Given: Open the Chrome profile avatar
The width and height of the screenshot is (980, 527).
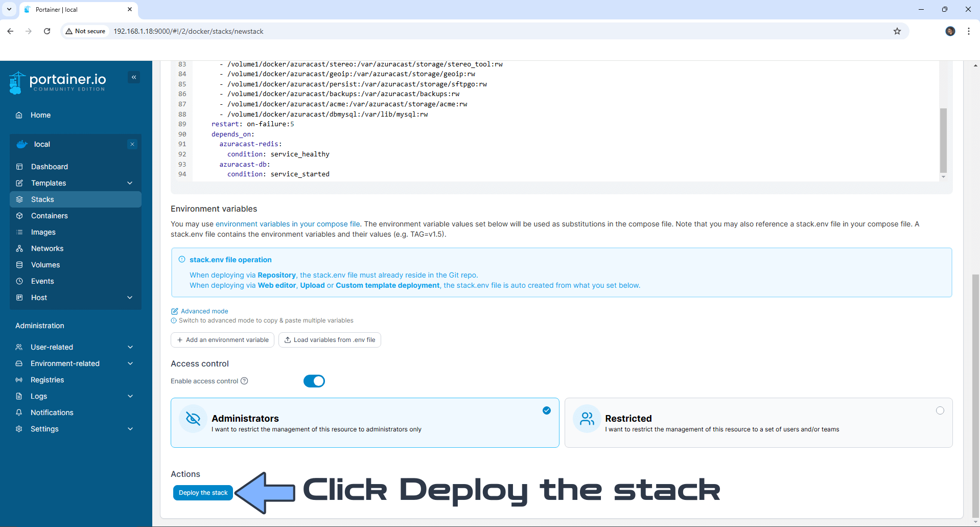Looking at the screenshot, I should pos(950,31).
